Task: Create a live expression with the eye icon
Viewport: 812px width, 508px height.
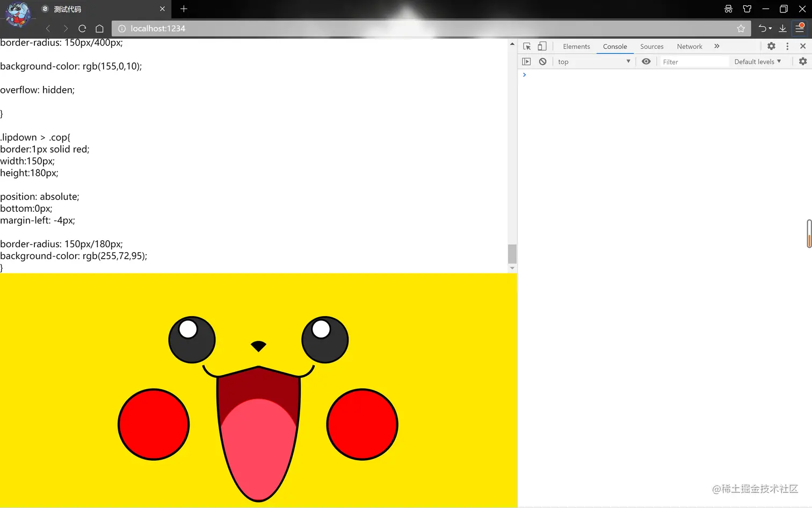Action: click(x=646, y=61)
